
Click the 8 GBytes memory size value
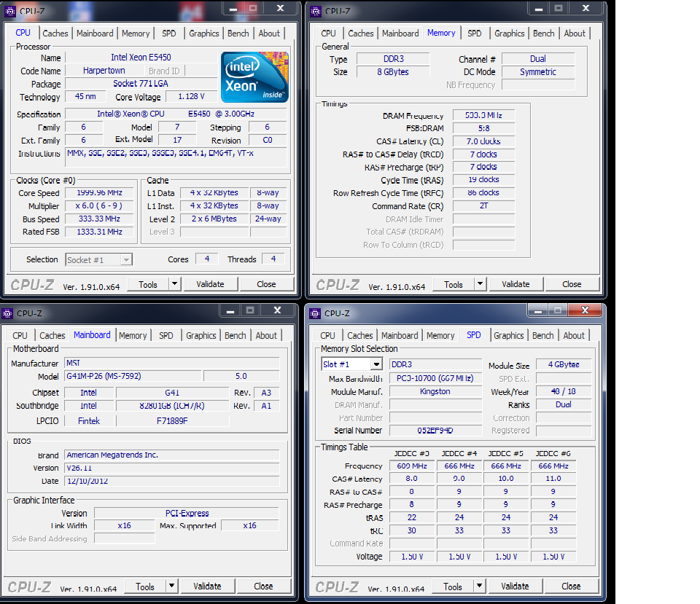coord(393,72)
